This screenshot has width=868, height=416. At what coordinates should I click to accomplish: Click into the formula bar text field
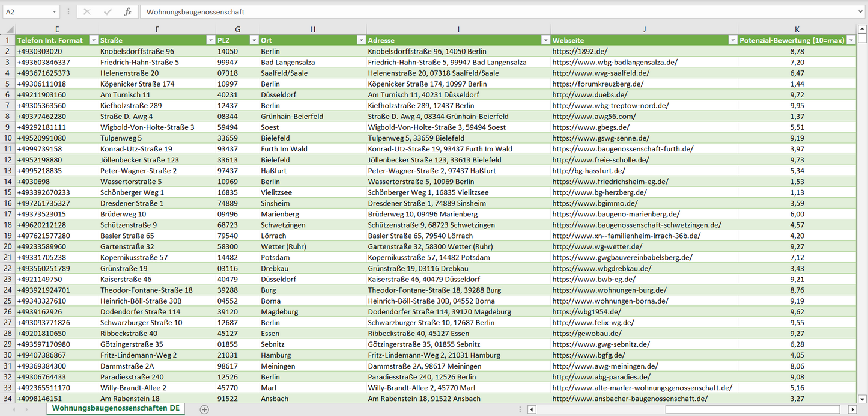point(481,12)
